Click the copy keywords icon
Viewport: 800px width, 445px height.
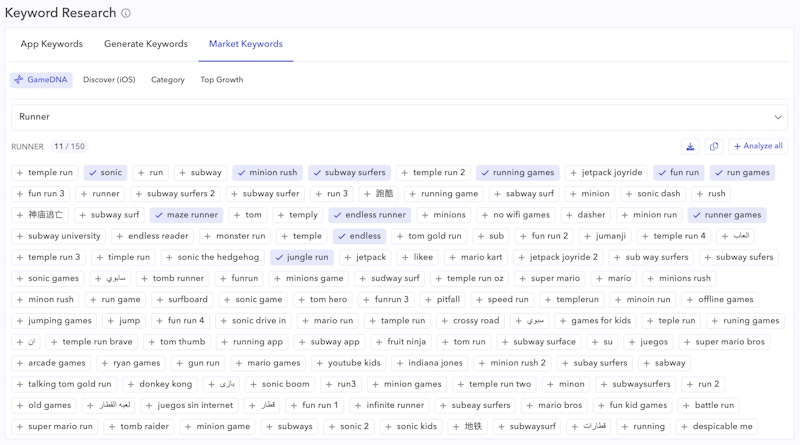(x=714, y=147)
